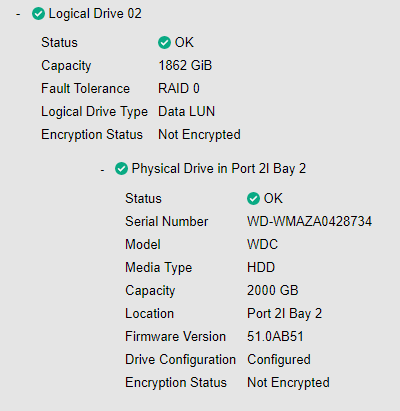The image size is (400, 411).
Task: Click the WDC model value
Action: 262,244
